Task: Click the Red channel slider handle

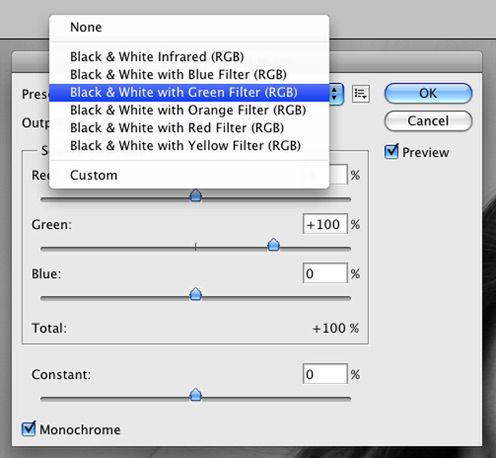Action: [196, 196]
